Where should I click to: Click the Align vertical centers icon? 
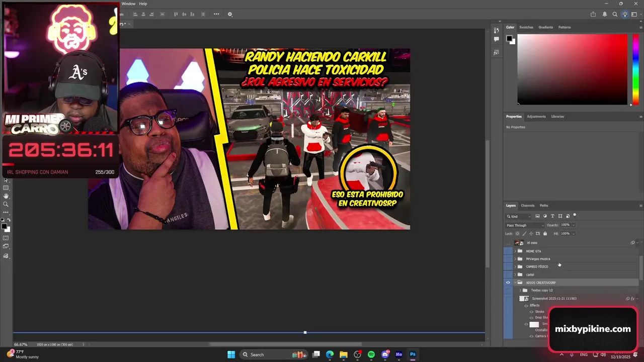point(184,14)
